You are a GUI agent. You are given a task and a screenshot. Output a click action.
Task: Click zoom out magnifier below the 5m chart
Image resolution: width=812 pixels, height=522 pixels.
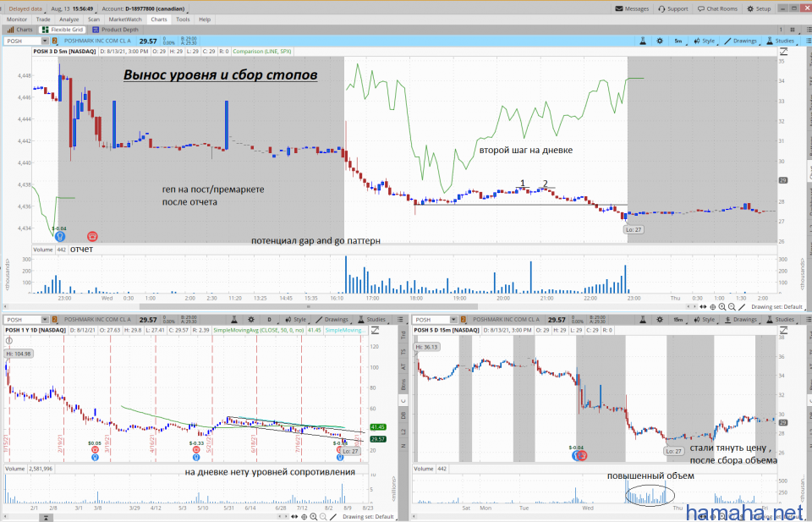pyautogui.click(x=731, y=307)
